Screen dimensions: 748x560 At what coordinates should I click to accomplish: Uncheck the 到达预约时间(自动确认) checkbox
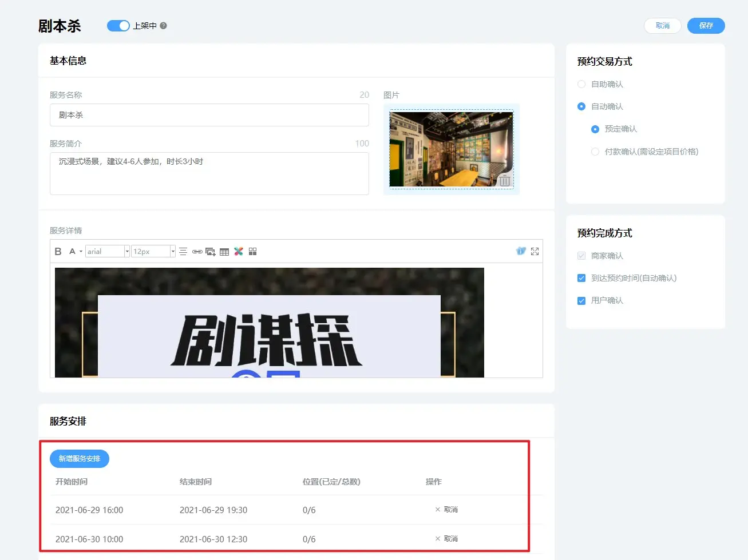click(581, 278)
